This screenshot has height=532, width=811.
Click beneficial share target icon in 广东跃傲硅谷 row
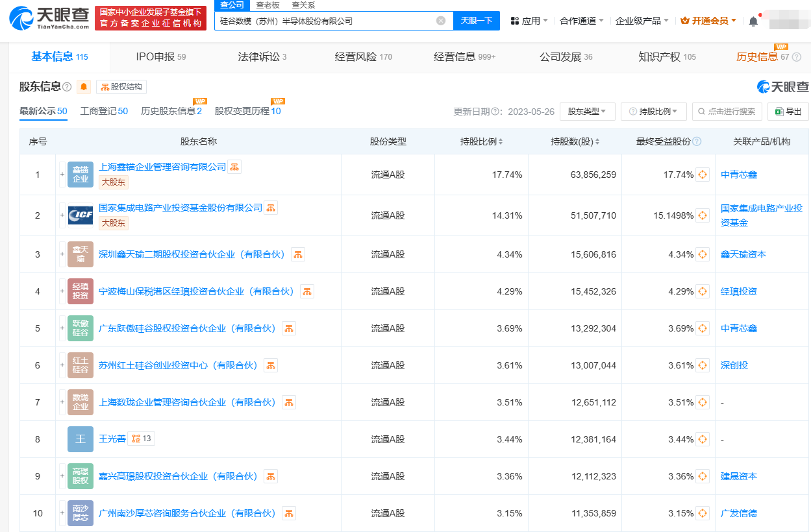pyautogui.click(x=703, y=328)
